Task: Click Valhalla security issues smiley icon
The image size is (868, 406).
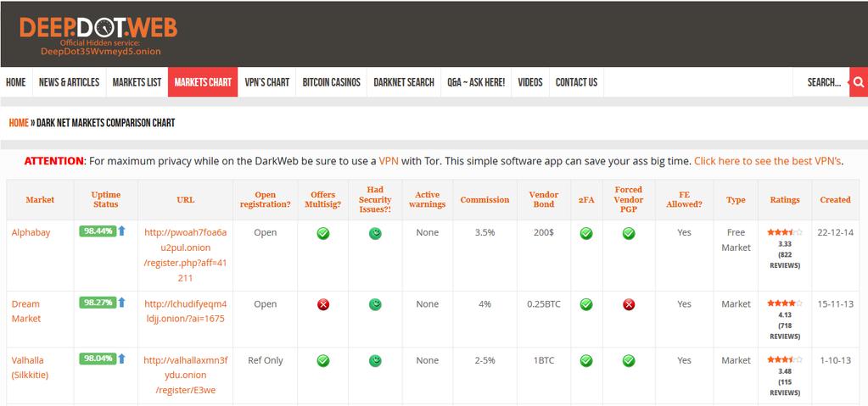Action: pos(375,360)
